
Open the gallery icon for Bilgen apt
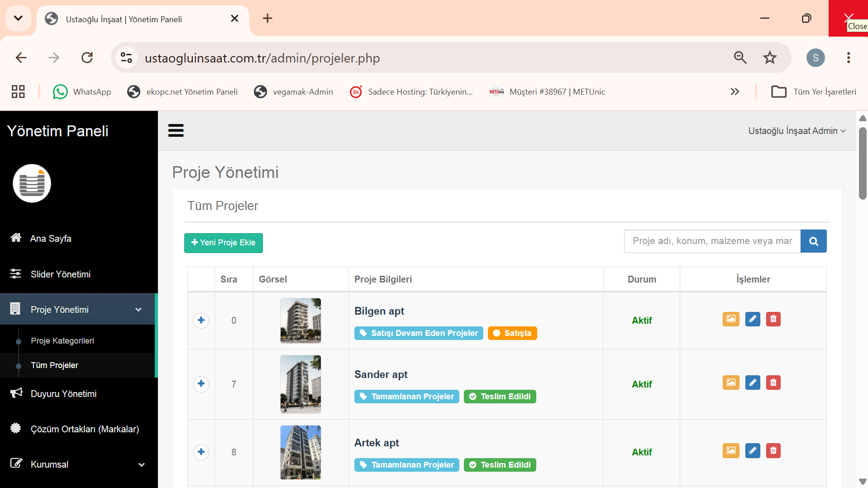click(731, 319)
